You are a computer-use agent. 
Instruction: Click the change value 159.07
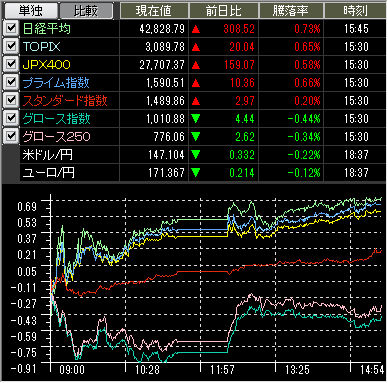239,65
